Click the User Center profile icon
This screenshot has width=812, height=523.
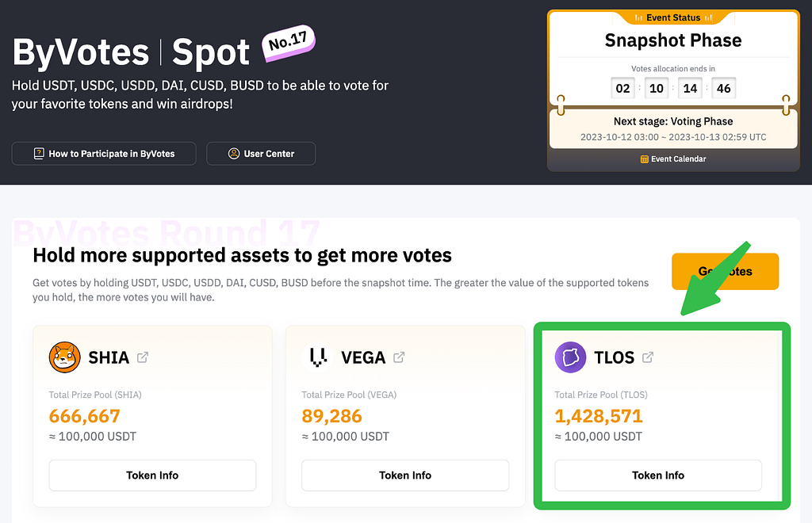pos(234,154)
